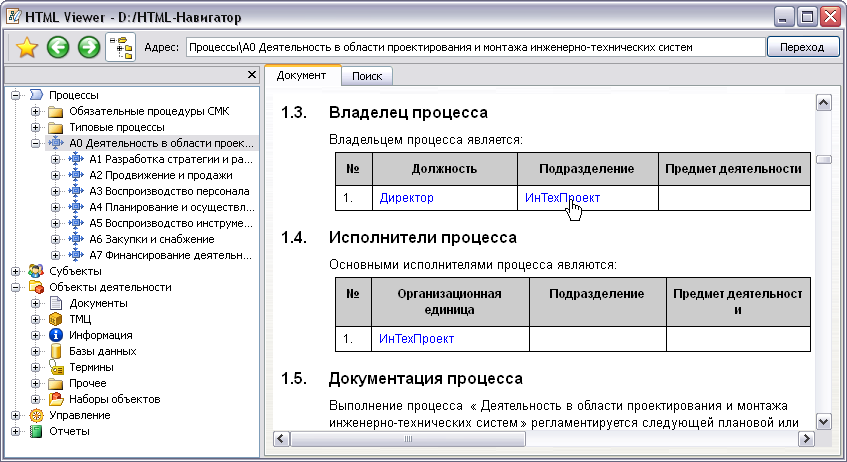The height and width of the screenshot is (462, 847).
Task: Click the Наборы объектов icon
Action: click(56, 399)
